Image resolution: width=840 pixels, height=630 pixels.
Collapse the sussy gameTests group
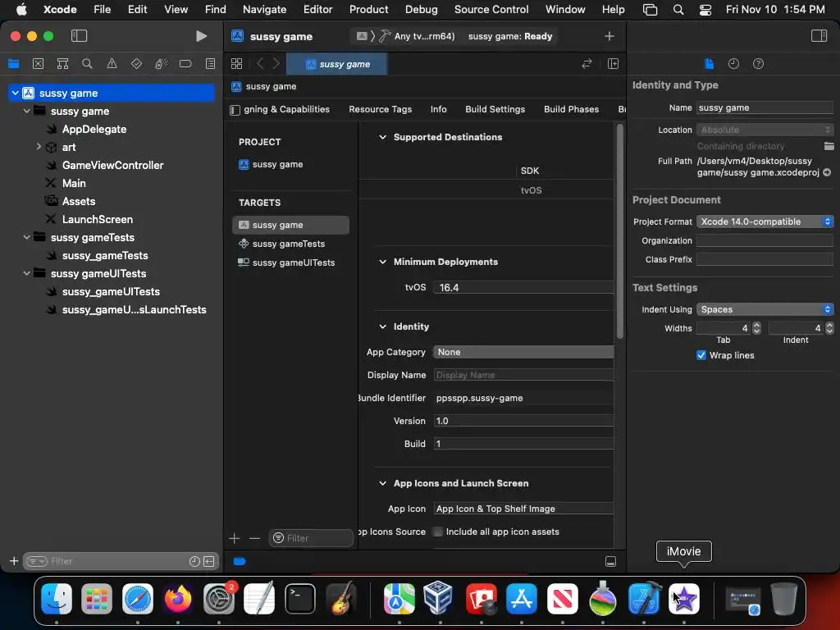[27, 237]
